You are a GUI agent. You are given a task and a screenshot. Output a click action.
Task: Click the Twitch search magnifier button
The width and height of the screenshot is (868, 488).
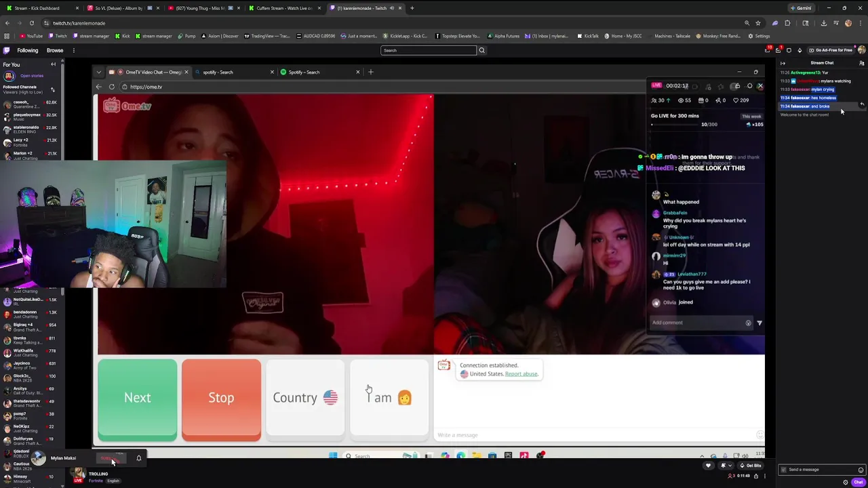[x=481, y=50]
